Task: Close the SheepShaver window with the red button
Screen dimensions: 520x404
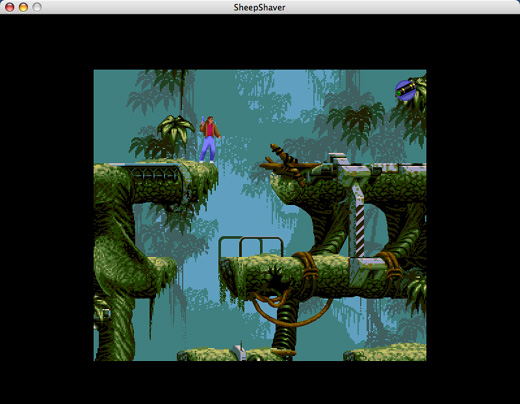Action: coord(10,7)
